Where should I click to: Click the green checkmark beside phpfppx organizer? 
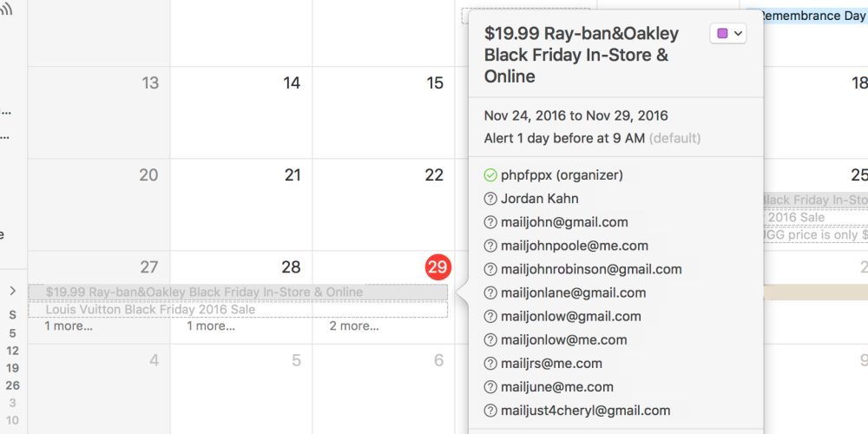coord(490,175)
